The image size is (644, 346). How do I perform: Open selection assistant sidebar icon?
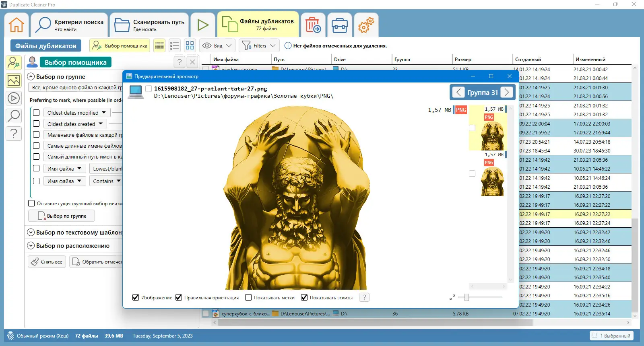click(x=14, y=63)
